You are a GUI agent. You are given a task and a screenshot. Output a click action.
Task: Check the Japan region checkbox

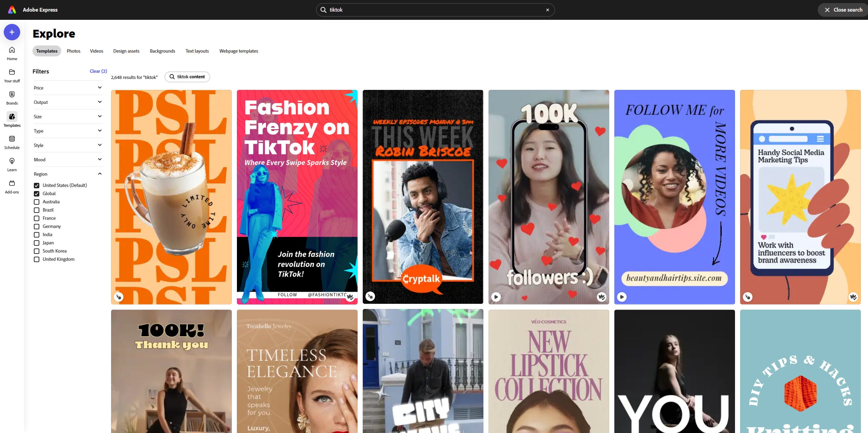(37, 243)
